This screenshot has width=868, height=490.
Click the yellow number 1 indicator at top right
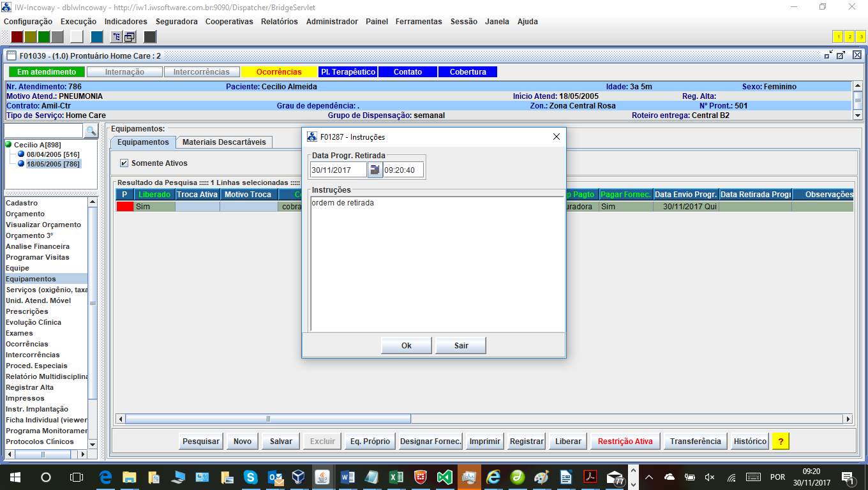[x=838, y=36]
